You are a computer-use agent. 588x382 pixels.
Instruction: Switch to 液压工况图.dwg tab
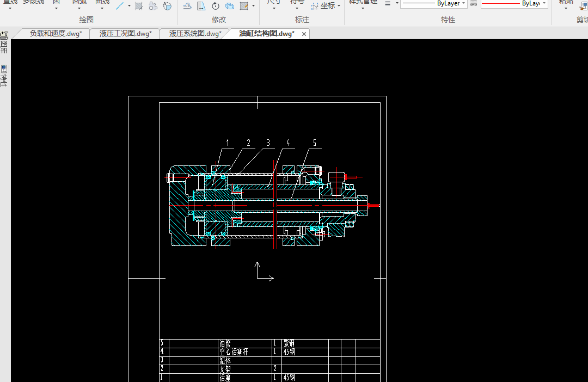[x=125, y=34]
